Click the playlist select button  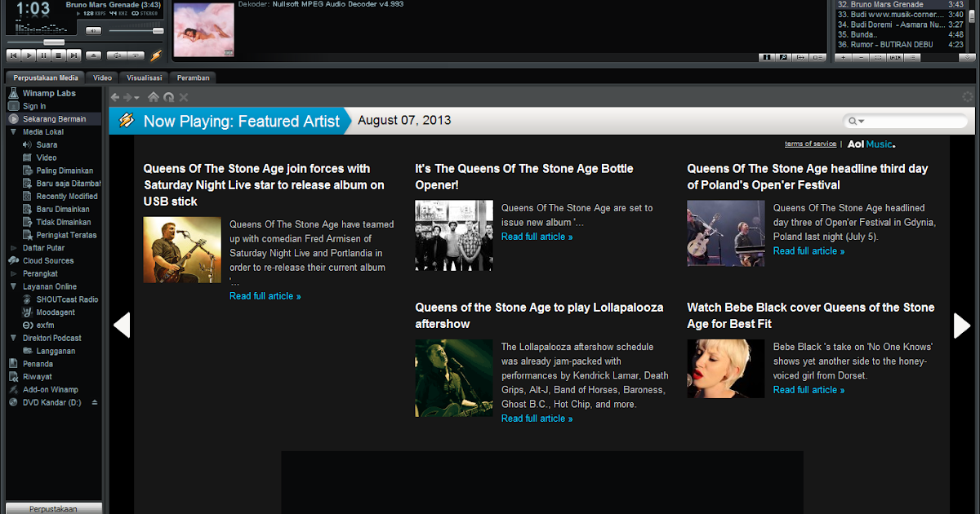(878, 57)
